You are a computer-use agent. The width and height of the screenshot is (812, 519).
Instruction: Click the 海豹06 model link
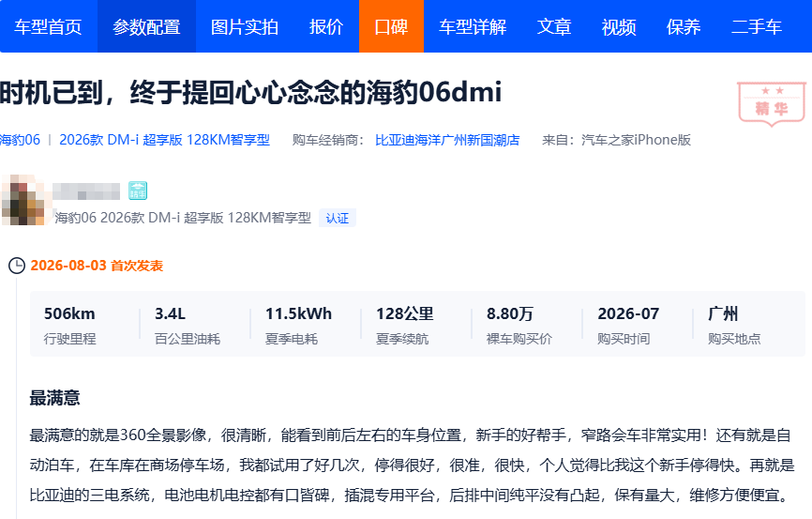(x=20, y=140)
